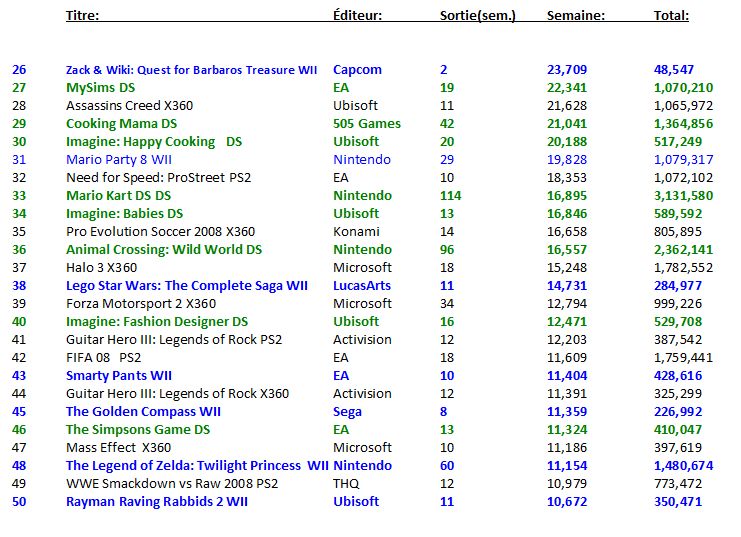Select the "Total:" column header

pyautogui.click(x=670, y=16)
